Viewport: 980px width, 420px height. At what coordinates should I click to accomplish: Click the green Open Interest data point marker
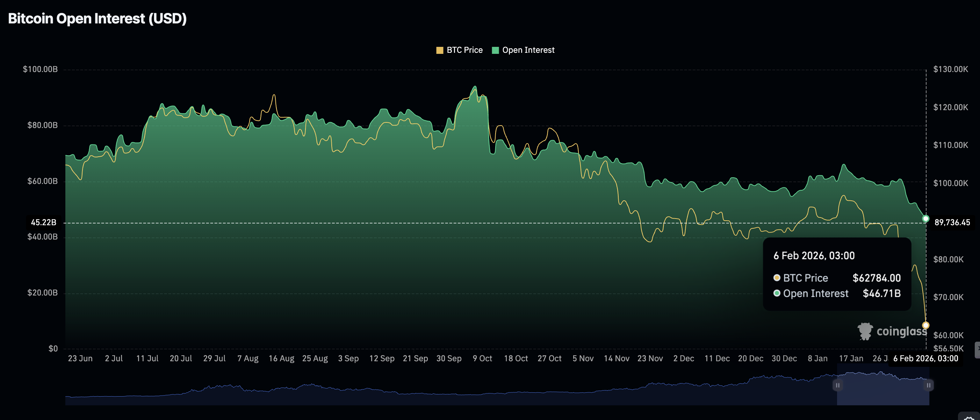[x=925, y=219]
